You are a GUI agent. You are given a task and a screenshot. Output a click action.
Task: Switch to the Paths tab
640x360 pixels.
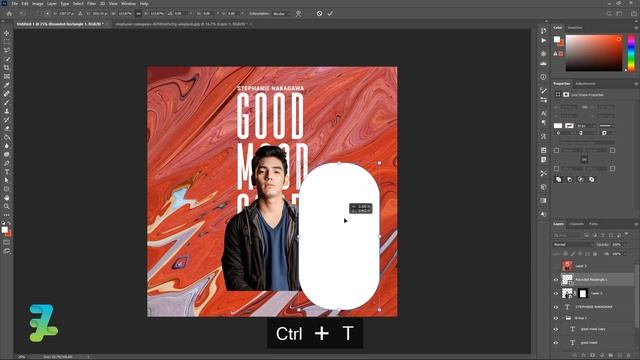(593, 224)
